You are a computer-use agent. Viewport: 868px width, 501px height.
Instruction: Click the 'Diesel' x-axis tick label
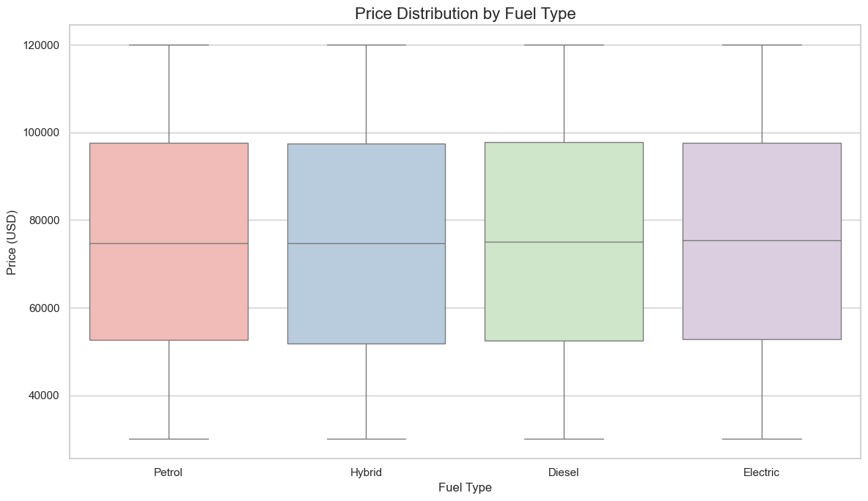pyautogui.click(x=564, y=472)
